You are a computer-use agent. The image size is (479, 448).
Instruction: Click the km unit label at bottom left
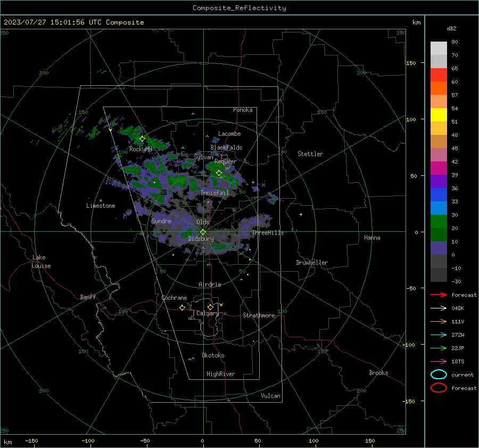(x=7, y=442)
